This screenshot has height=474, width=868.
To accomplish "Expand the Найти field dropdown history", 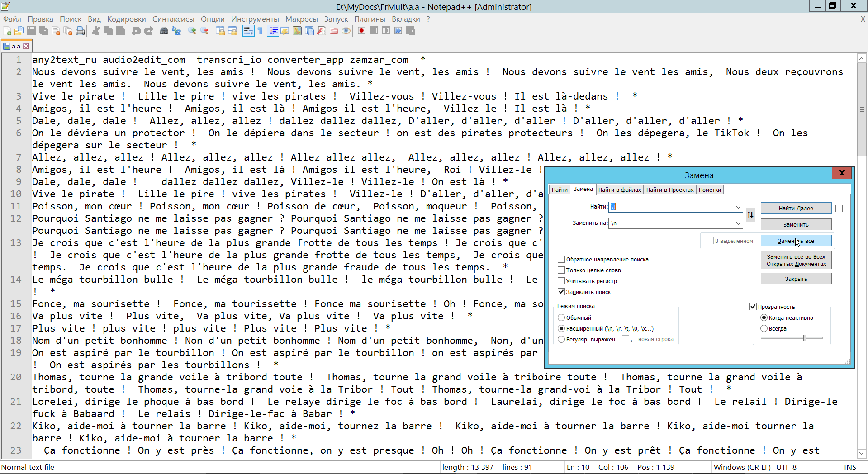I will coord(738,207).
